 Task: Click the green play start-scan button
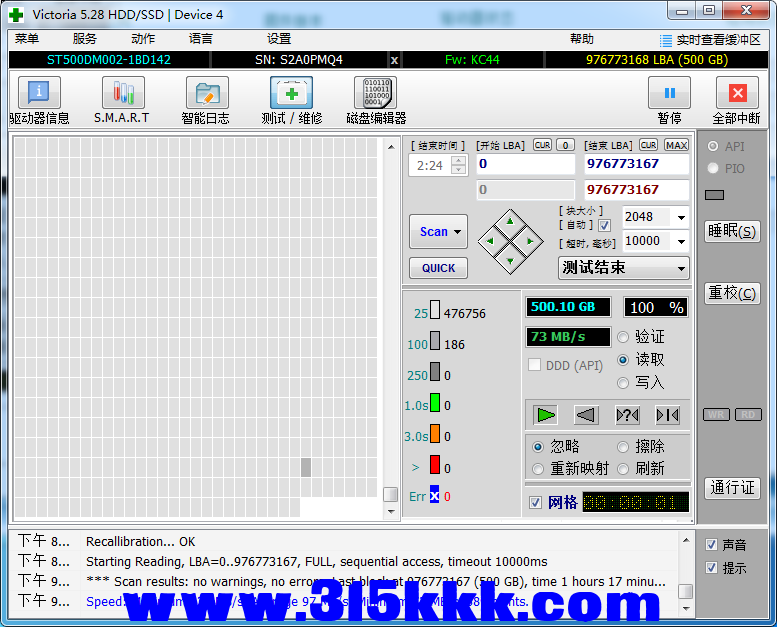(x=545, y=414)
